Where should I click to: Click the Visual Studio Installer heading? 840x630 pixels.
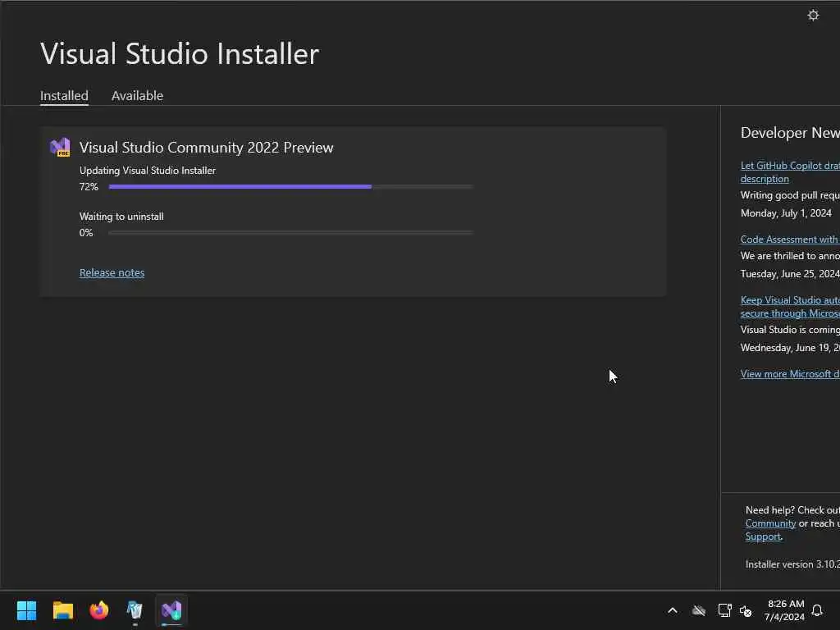coord(180,53)
